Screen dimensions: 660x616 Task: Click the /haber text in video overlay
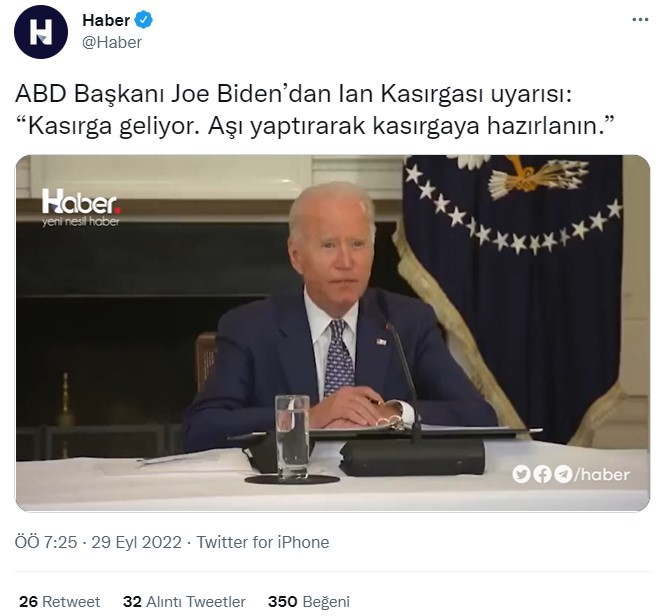tap(602, 475)
